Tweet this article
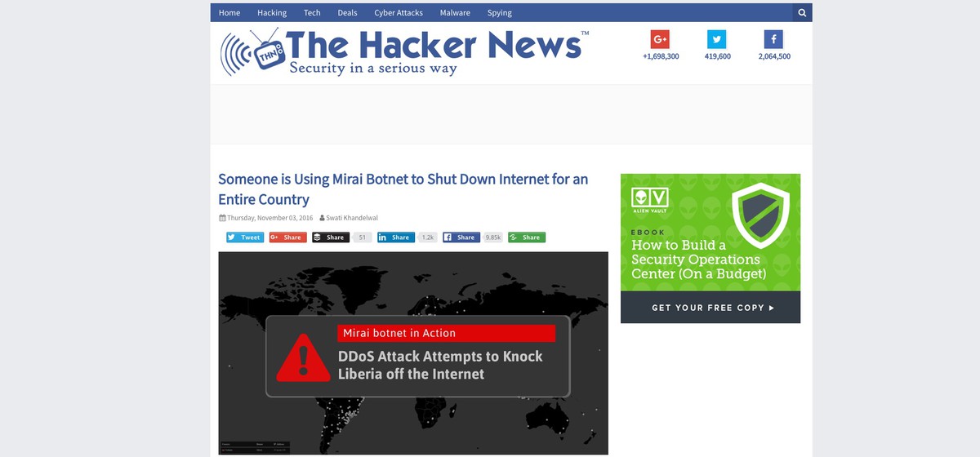 [x=245, y=237]
